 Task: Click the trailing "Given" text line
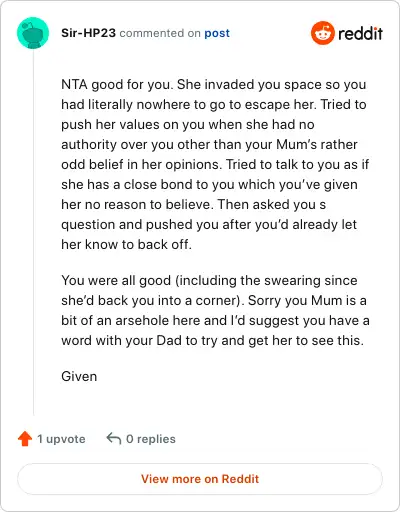[79, 376]
